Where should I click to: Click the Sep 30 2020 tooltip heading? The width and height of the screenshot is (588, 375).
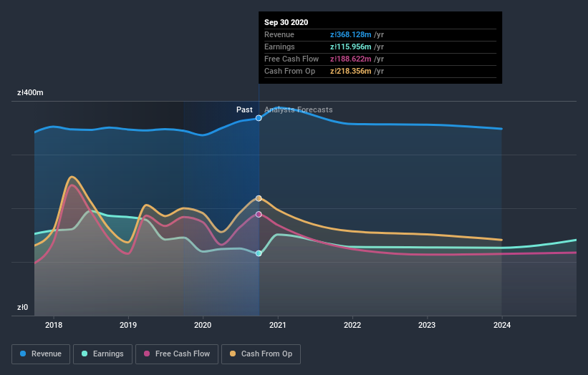tap(286, 22)
